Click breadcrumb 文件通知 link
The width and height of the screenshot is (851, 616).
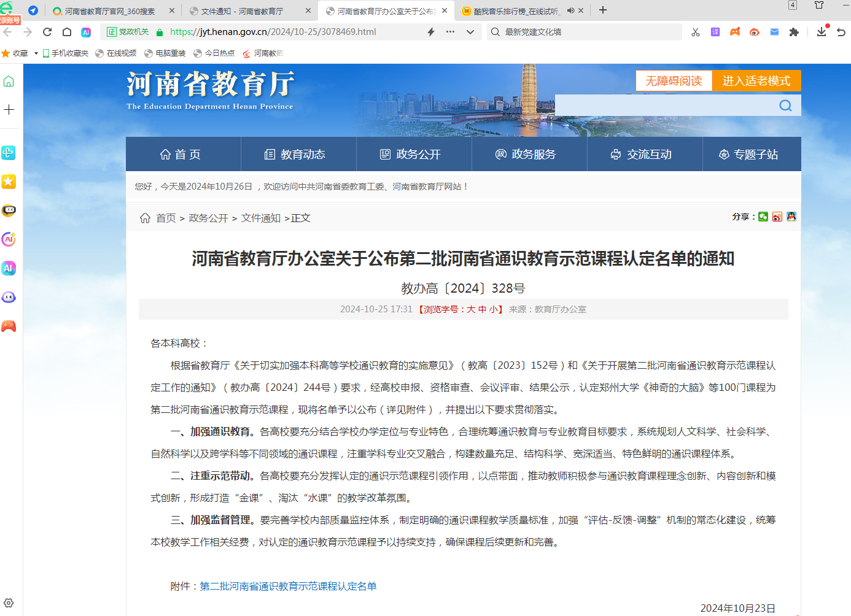click(261, 218)
